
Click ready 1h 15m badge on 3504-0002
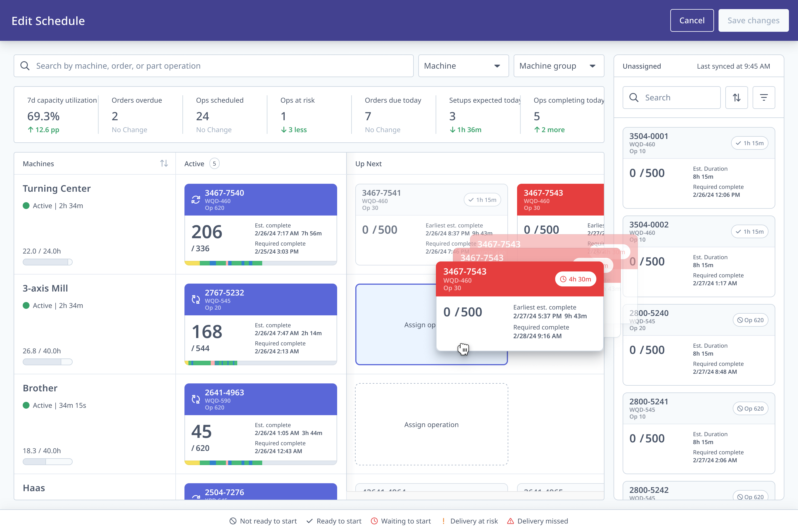click(749, 232)
